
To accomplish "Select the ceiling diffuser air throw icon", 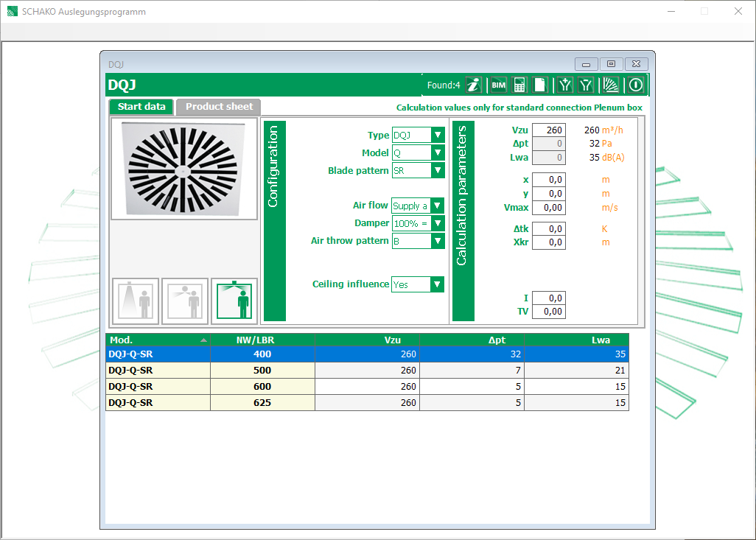I will click(x=234, y=301).
